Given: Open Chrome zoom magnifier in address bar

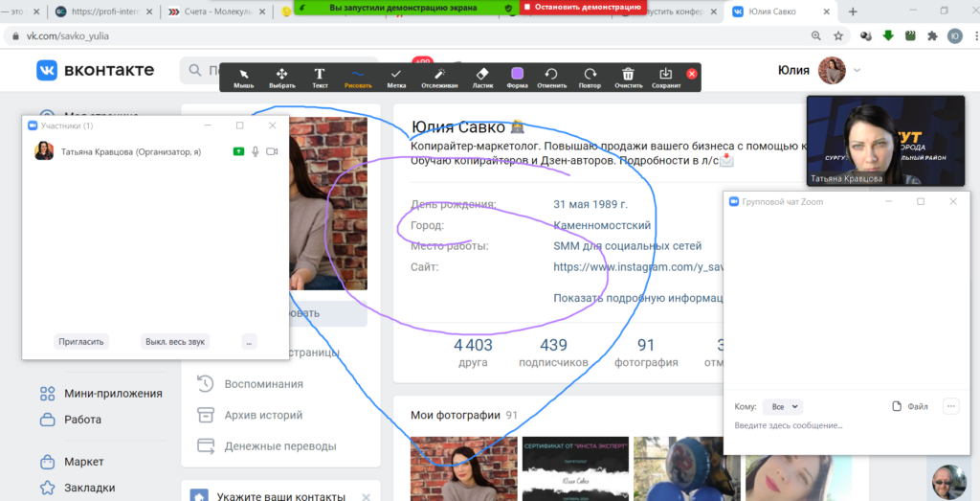Looking at the screenshot, I should pos(815,36).
